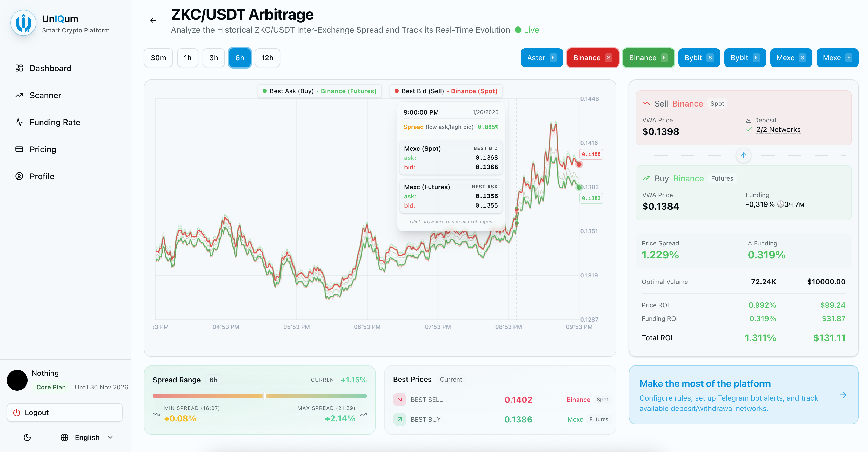Open the English language dropdown
The width and height of the screenshot is (868, 452).
pos(87,437)
